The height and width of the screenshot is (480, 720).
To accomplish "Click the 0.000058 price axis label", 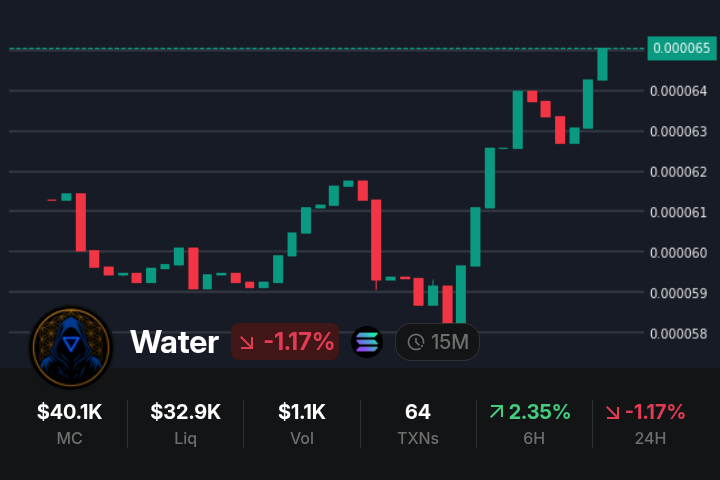I will pyautogui.click(x=679, y=333).
